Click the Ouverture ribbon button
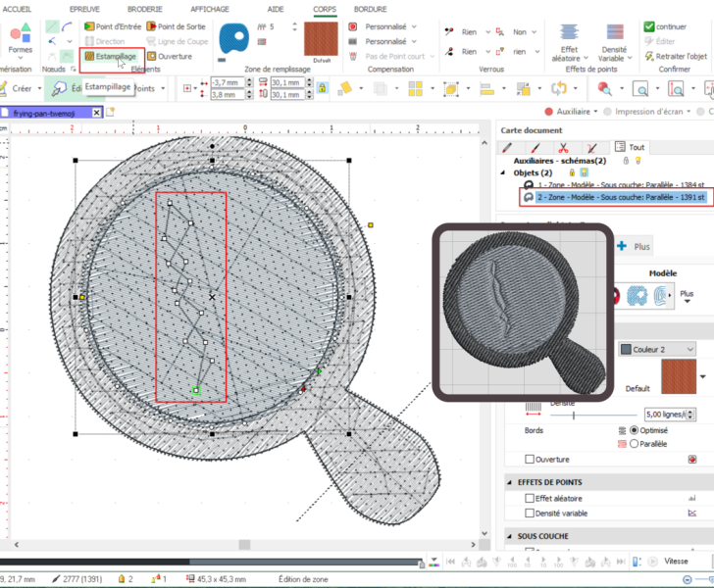This screenshot has width=714, height=588. [x=170, y=57]
